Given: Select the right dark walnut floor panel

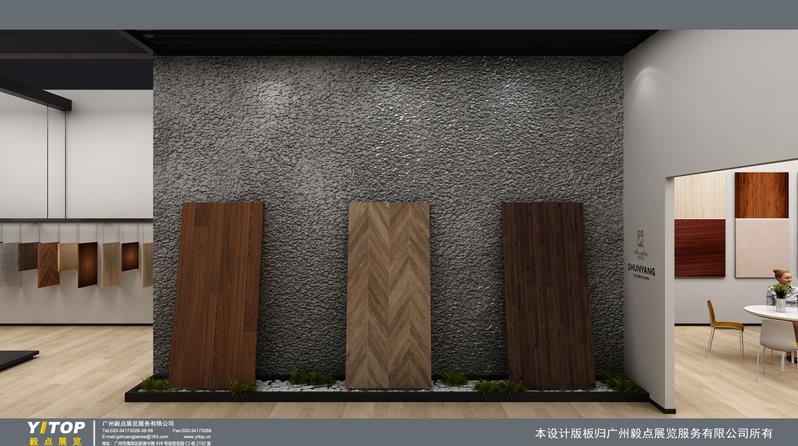Looking at the screenshot, I should point(547,294).
